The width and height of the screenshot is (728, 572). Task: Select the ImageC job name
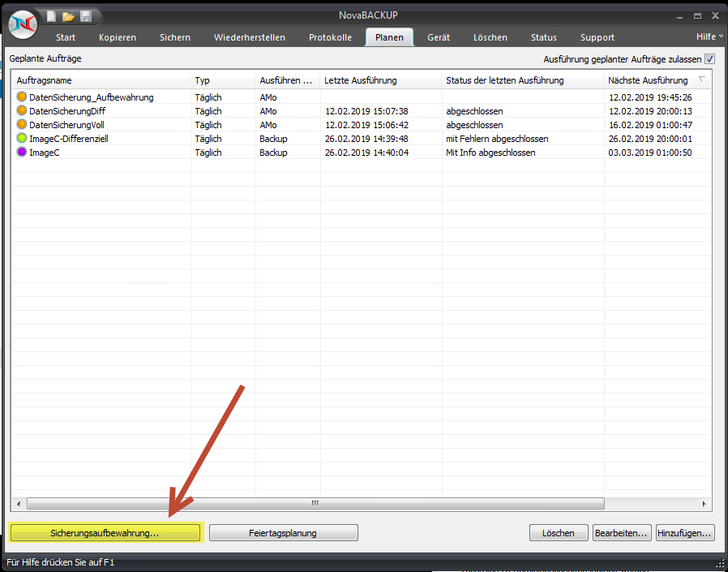click(x=44, y=153)
